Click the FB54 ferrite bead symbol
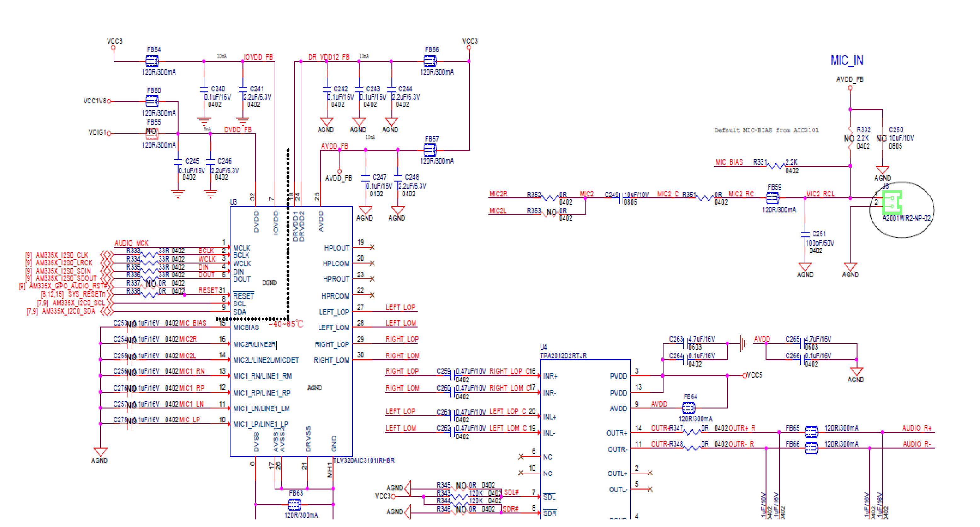This screenshot has width=980, height=527. point(152,61)
